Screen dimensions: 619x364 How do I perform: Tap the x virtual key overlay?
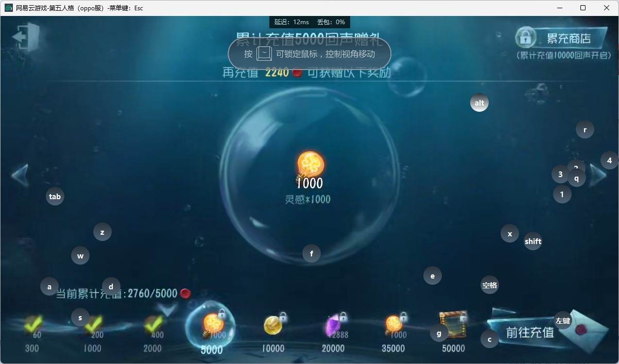click(x=510, y=234)
